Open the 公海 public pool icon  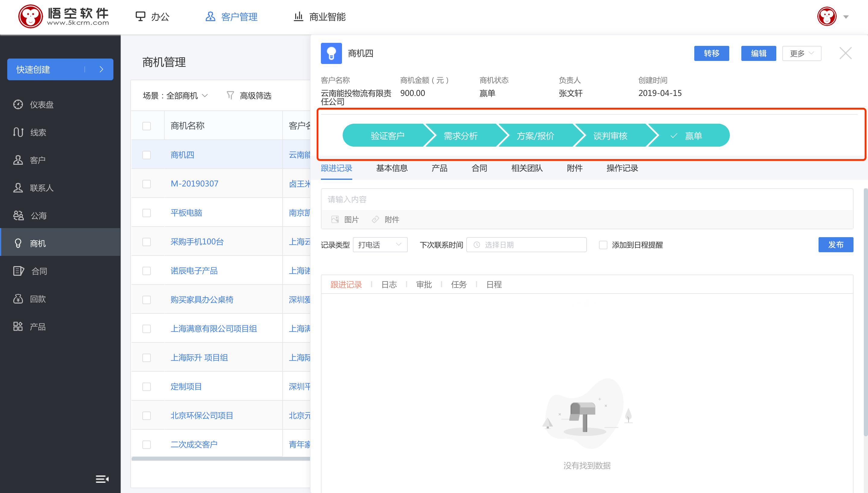pyautogui.click(x=18, y=215)
